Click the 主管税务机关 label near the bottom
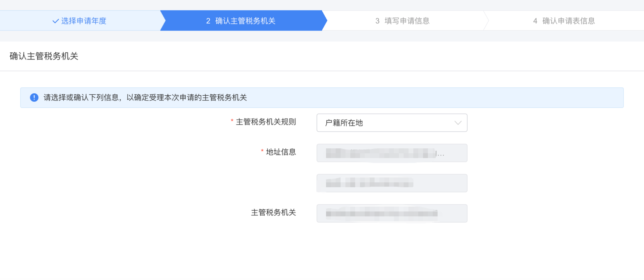The height and width of the screenshot is (280, 644). click(x=273, y=213)
